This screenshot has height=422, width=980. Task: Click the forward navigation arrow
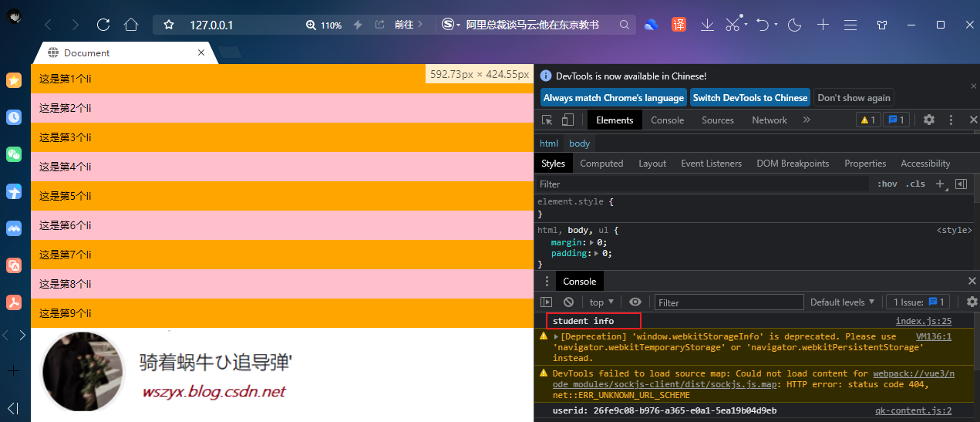point(75,25)
